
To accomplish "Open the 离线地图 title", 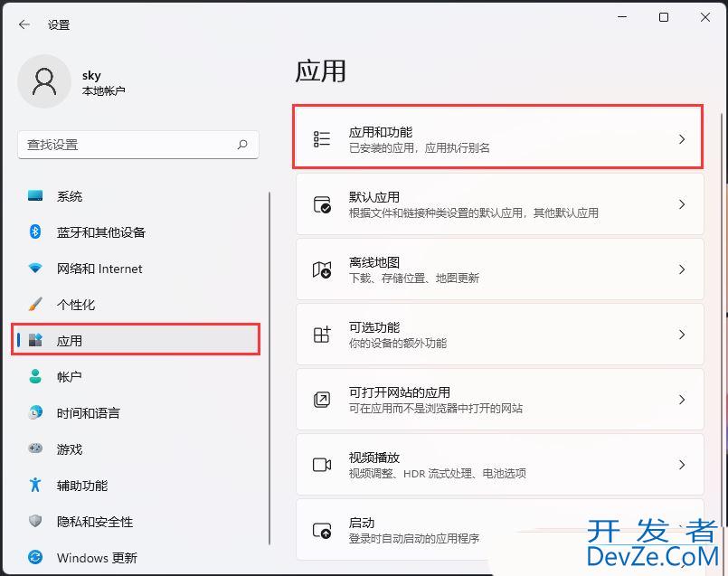I will coord(373,262).
